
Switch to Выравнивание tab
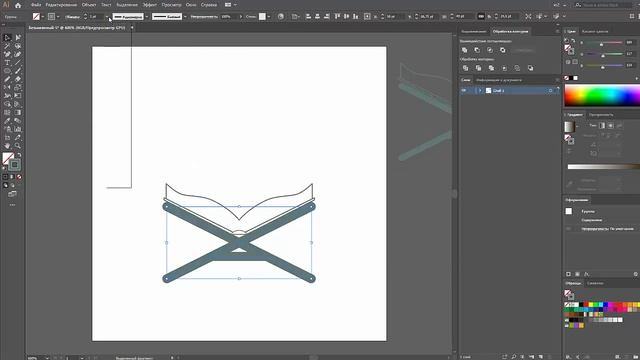pyautogui.click(x=474, y=31)
